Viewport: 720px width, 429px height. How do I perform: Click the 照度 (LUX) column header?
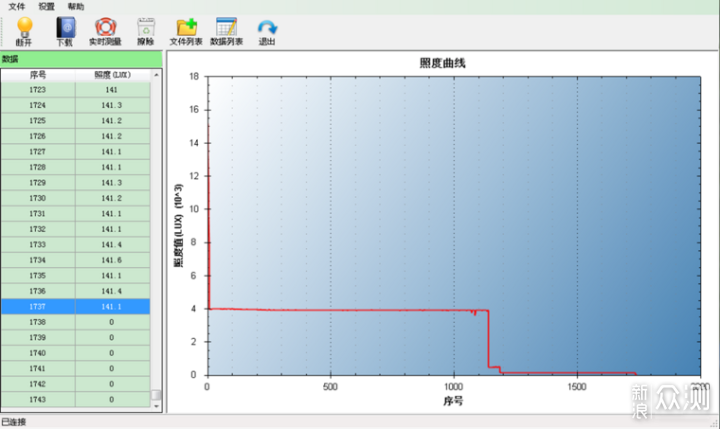pyautogui.click(x=112, y=75)
